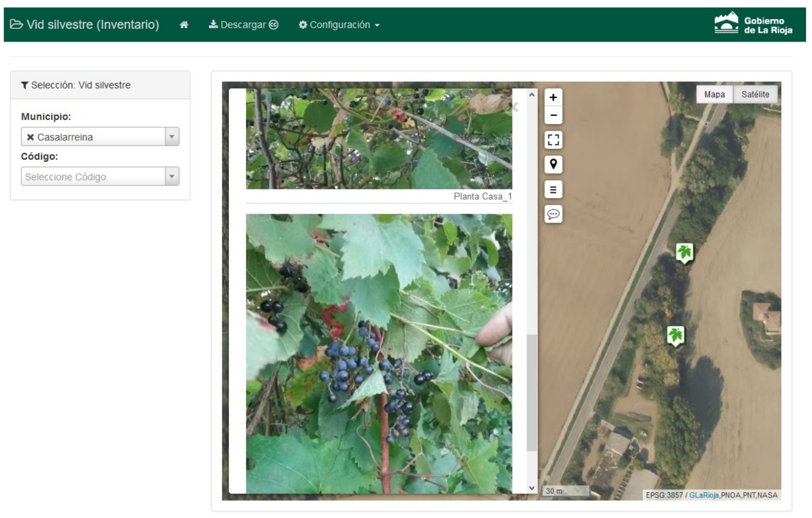Screen dimensions: 812x518
Task: Switch basemap to Satélite view
Action: 755,94
